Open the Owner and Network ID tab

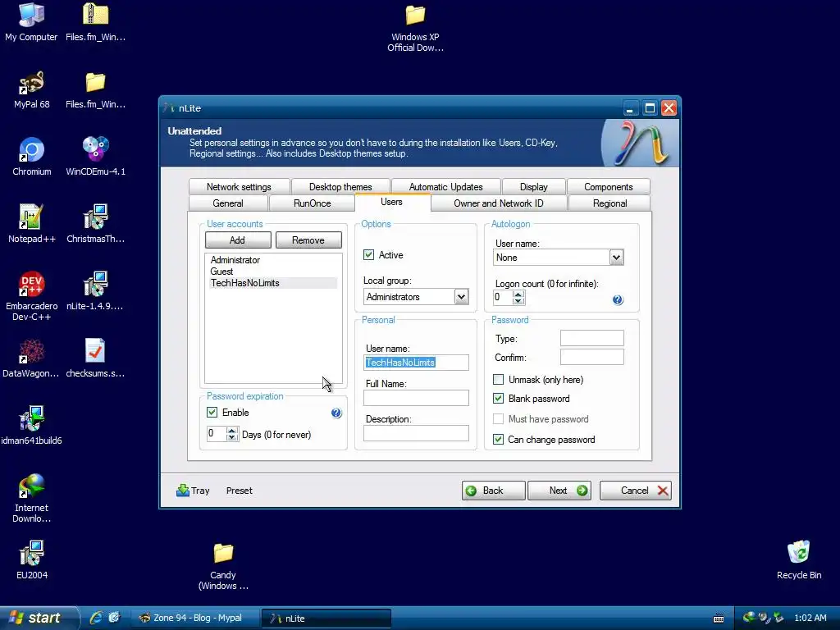498,203
